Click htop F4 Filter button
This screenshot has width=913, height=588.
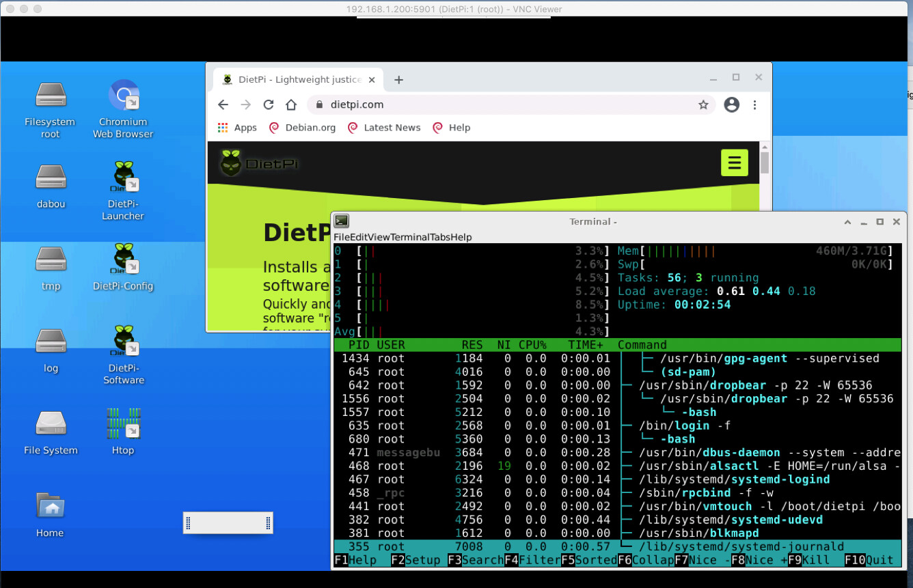(x=532, y=560)
